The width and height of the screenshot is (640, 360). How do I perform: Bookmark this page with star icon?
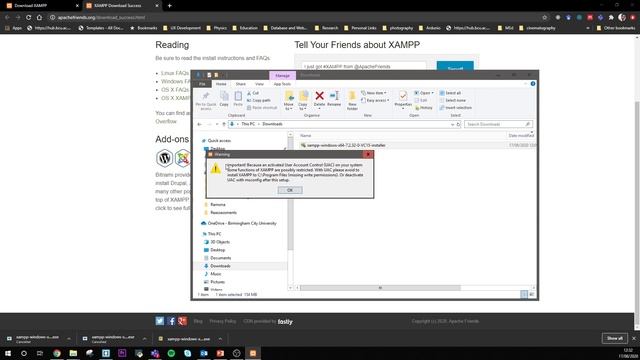pyautogui.click(x=544, y=18)
